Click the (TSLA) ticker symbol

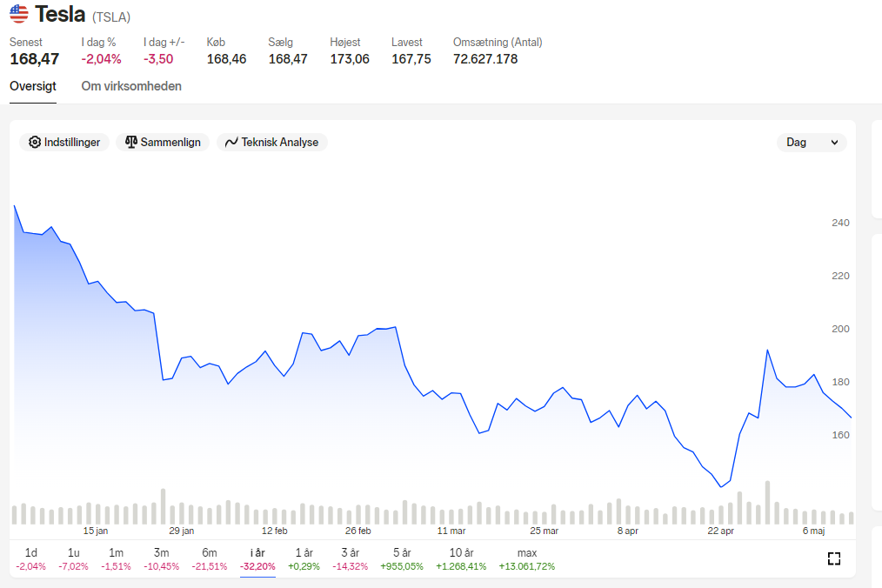tap(111, 17)
